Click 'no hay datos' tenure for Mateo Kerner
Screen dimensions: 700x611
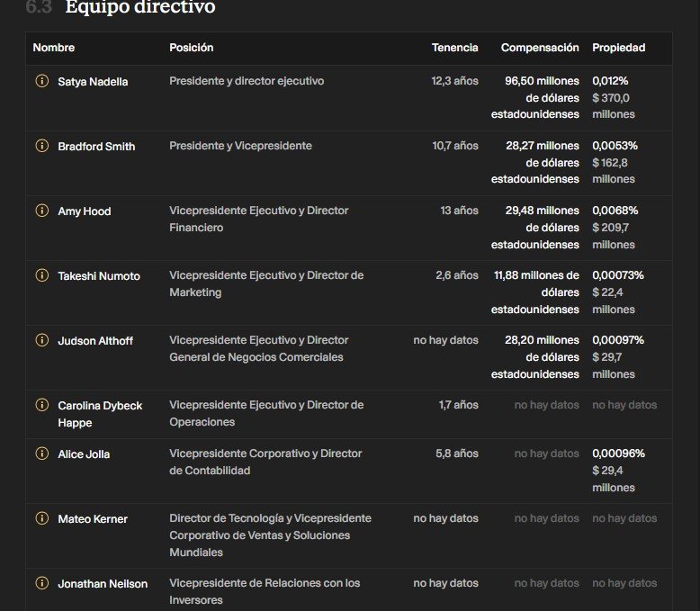(445, 518)
